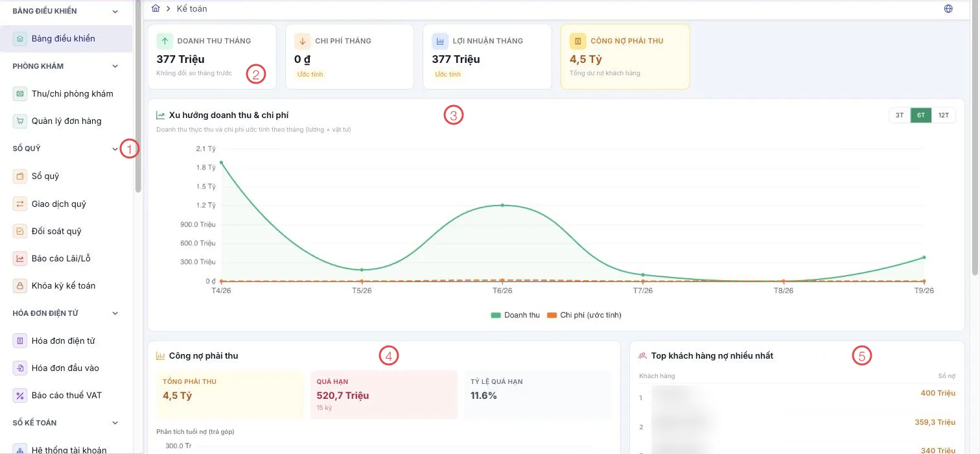
Task: Click the 377 Triệu value under Lợi nhuận tháng
Action: click(456, 60)
